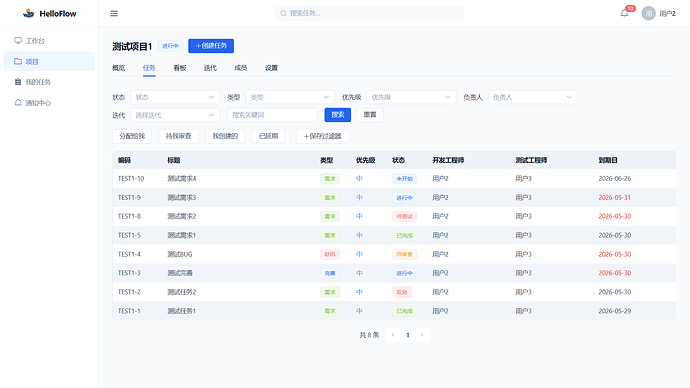Image resolution: width=690 pixels, height=388 pixels.
Task: Click the 创建任务 button
Action: tap(211, 46)
